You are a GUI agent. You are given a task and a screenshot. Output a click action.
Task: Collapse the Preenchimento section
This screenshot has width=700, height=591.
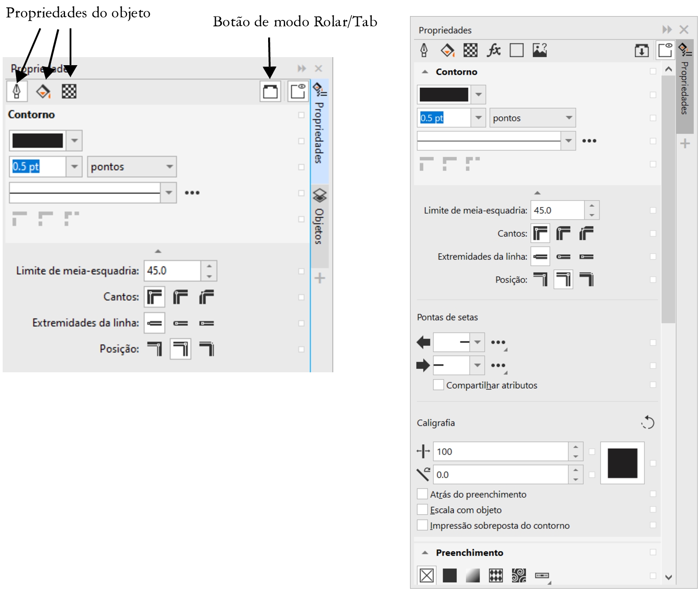point(425,553)
